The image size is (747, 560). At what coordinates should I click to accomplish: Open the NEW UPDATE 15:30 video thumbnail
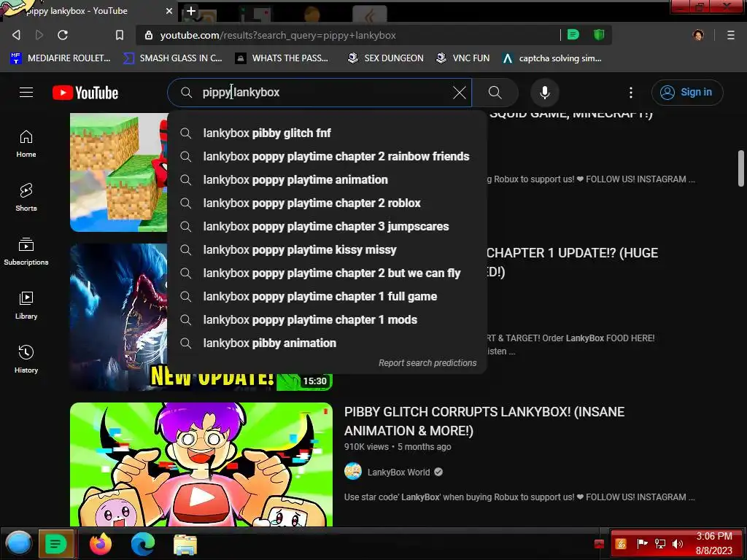coord(119,317)
